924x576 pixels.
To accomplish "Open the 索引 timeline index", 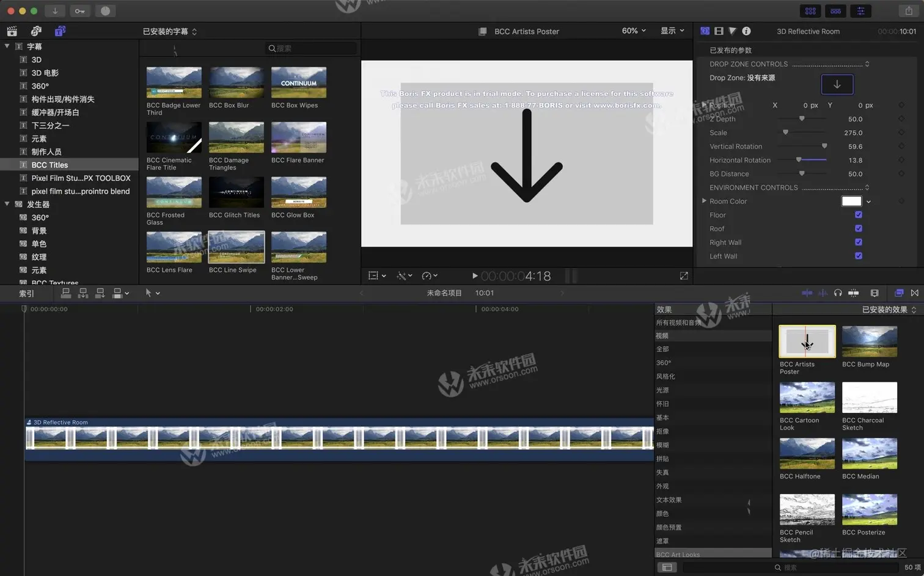I will point(26,294).
